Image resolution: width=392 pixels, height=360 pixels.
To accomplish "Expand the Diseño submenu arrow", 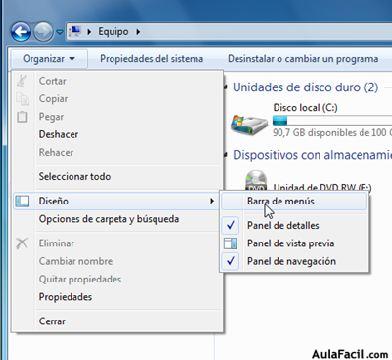I will (x=212, y=201).
